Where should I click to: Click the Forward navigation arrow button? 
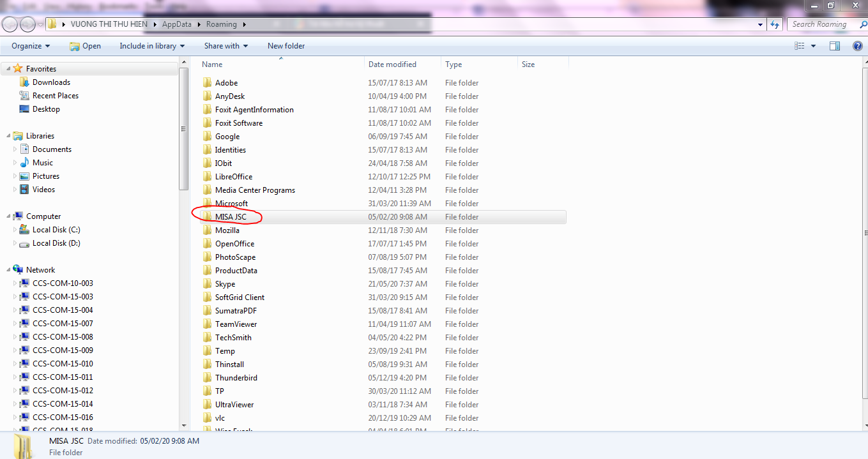click(27, 24)
